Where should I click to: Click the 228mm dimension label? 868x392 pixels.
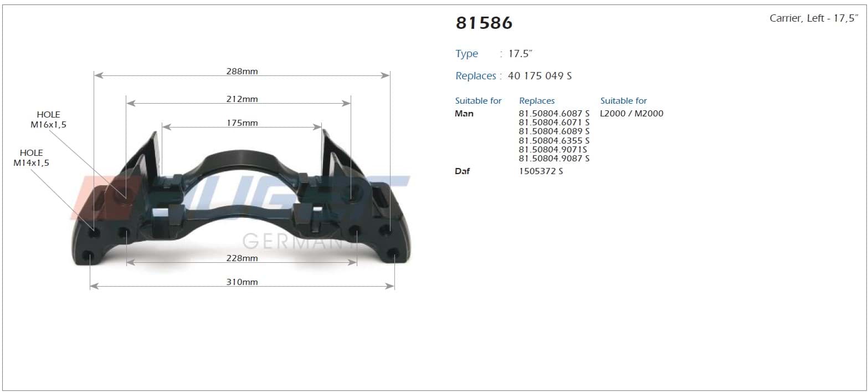242,258
